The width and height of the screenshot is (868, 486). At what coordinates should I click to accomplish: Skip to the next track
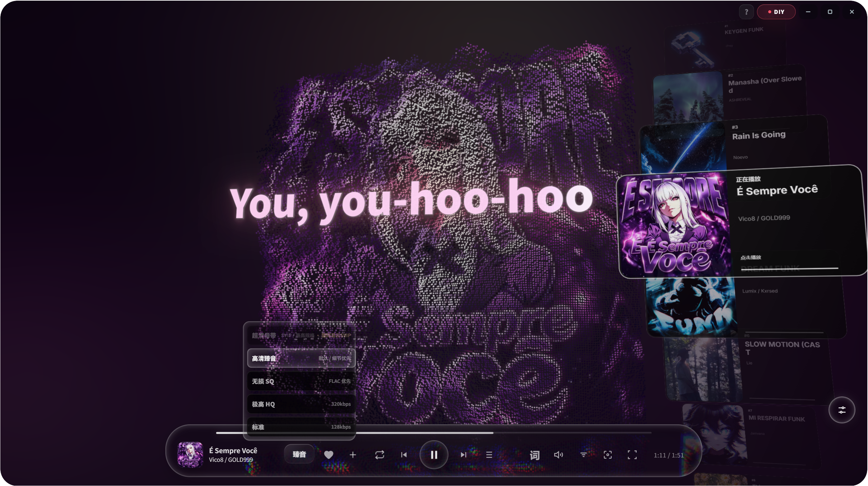(463, 455)
